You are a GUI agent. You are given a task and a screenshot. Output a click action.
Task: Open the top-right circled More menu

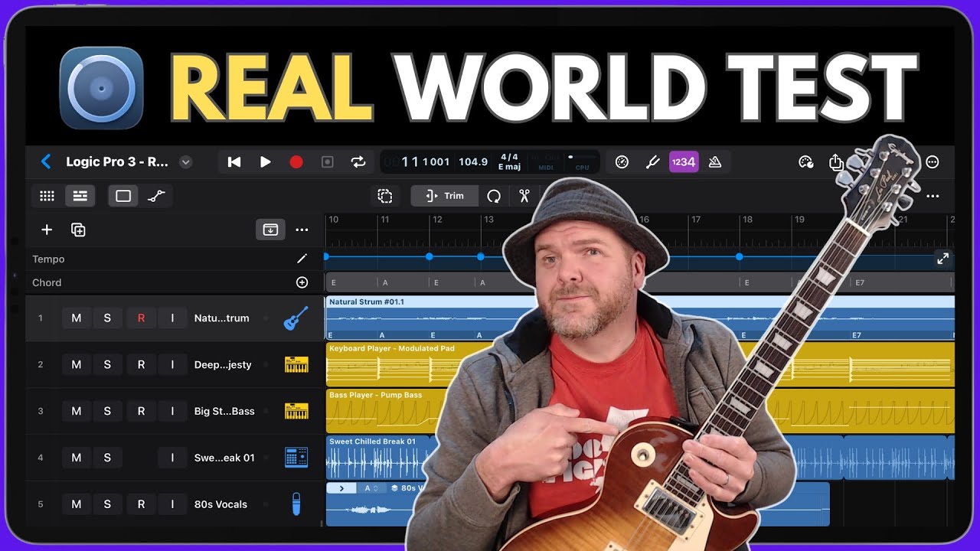click(x=933, y=162)
